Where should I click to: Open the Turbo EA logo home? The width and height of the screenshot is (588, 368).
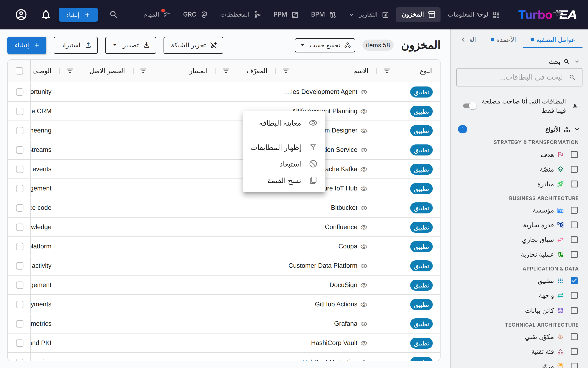tap(547, 14)
